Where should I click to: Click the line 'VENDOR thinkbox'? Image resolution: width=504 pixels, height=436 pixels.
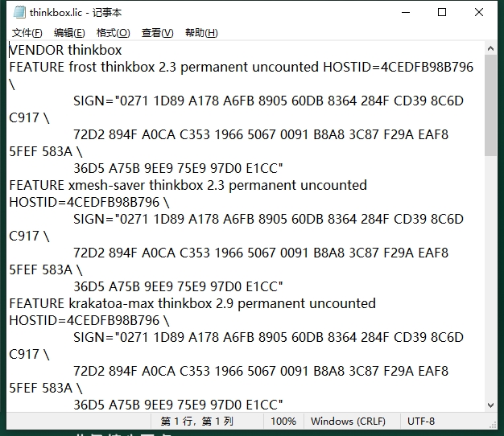pyautogui.click(x=65, y=50)
